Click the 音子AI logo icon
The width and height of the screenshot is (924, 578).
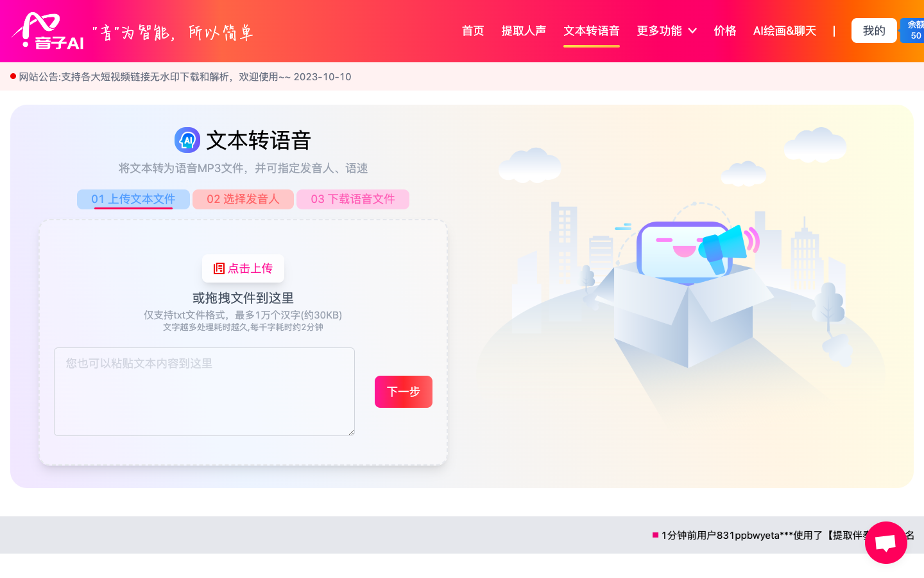coord(48,31)
